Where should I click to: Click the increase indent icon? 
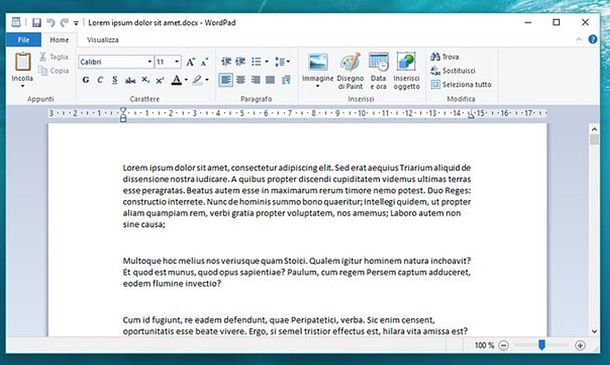(240, 61)
